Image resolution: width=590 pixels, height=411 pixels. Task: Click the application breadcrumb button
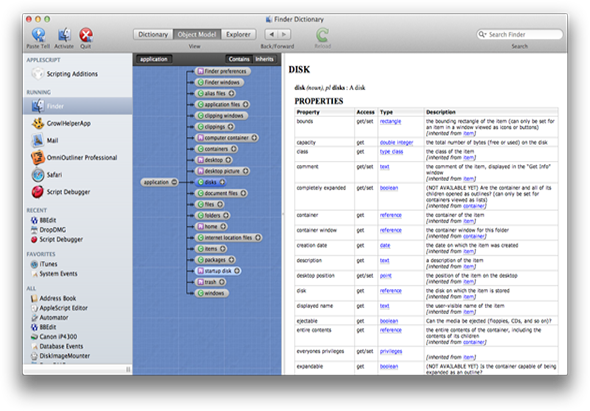[x=154, y=59]
